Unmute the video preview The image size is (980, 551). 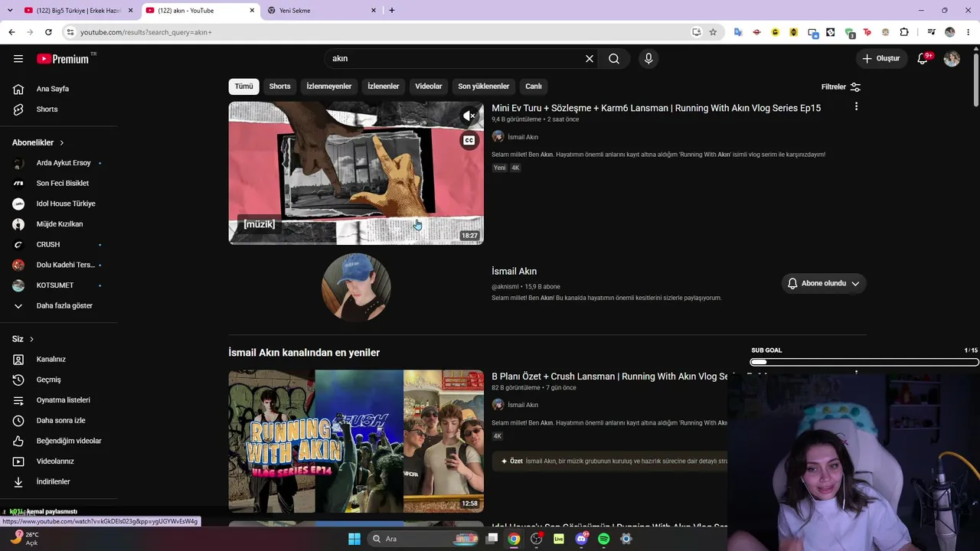pyautogui.click(x=469, y=116)
